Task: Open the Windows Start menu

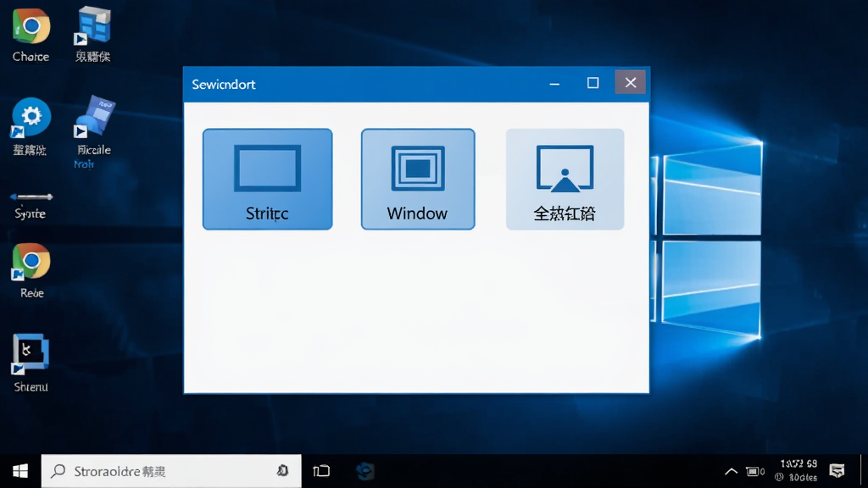Action: point(20,471)
